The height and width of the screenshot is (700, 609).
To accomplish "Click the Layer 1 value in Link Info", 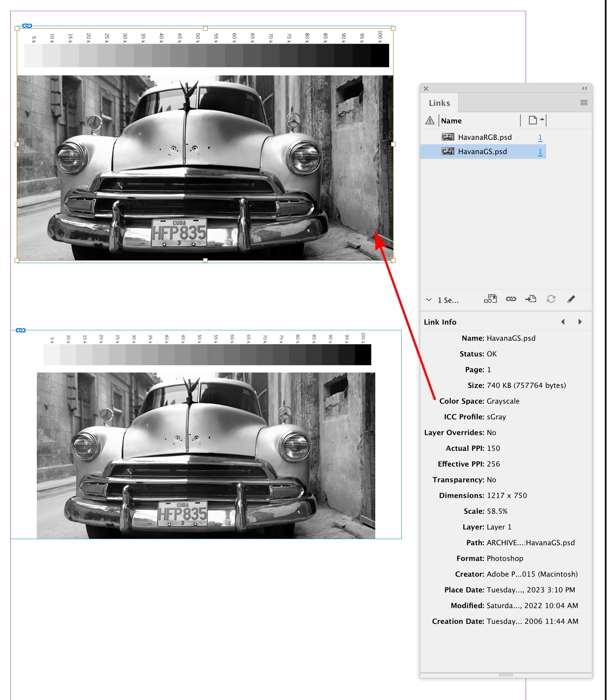I will tap(499, 527).
